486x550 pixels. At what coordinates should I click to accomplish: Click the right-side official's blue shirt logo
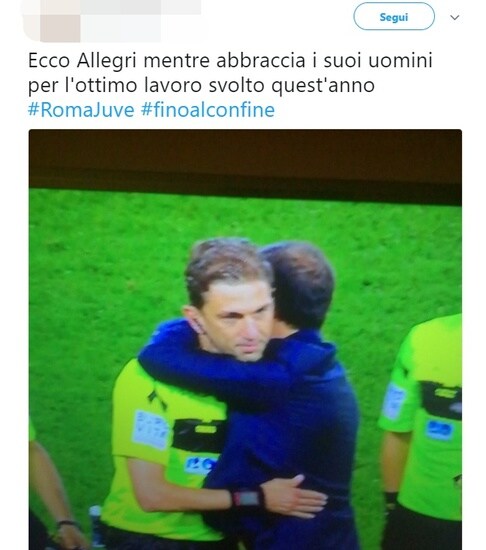tap(438, 430)
